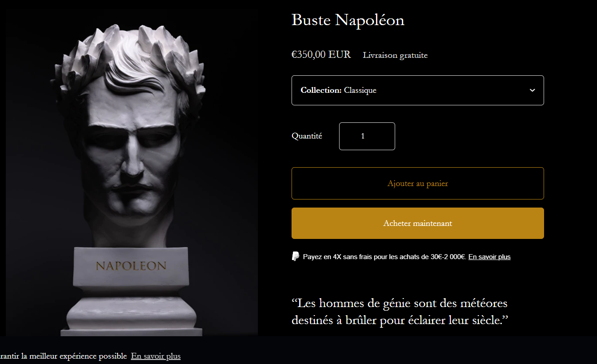Open the Collection dropdown selector

coord(418,90)
